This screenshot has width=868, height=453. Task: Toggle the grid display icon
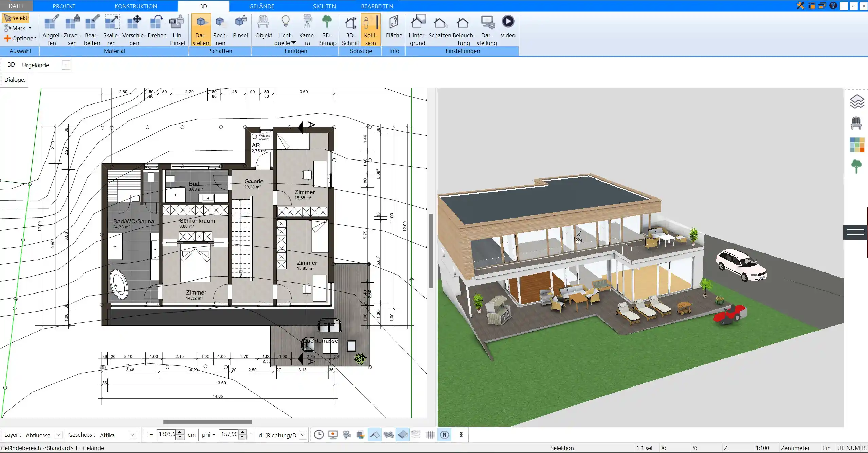tap(430, 435)
